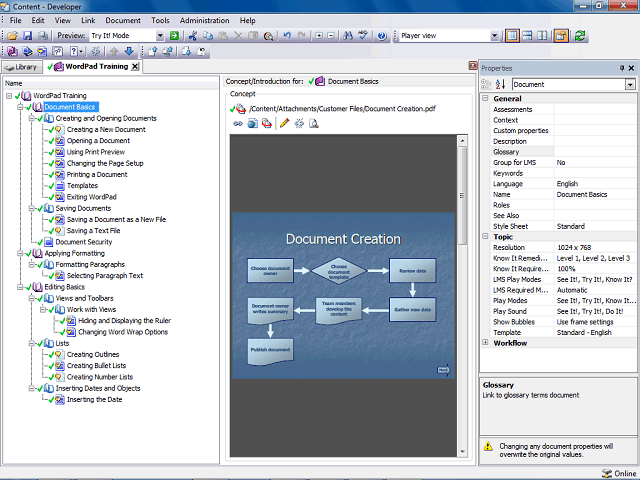Image resolution: width=640 pixels, height=480 pixels.
Task: Click the blue Help question mark icon
Action: [382, 36]
